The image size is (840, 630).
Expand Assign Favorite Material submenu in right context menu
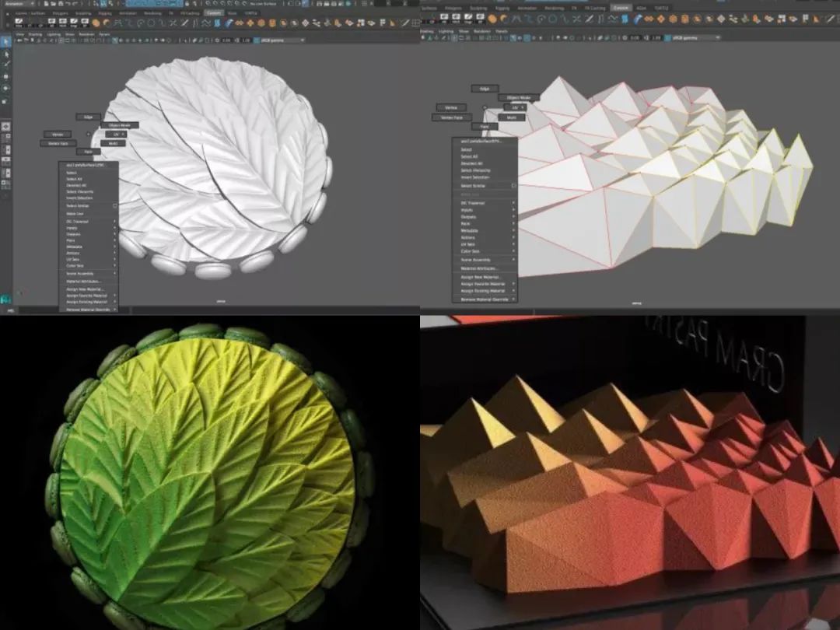tap(485, 284)
